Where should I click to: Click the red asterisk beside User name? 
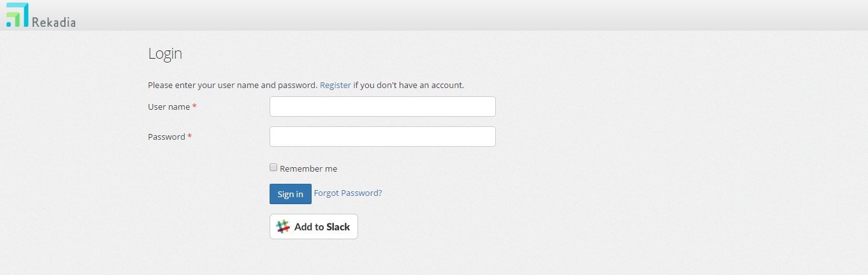click(194, 107)
